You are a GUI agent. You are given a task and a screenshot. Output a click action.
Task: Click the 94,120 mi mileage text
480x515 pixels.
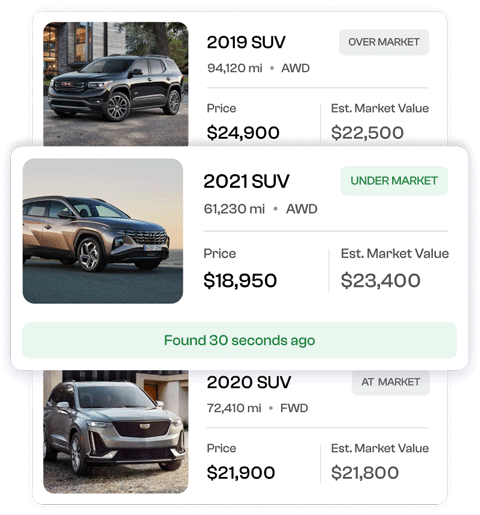coord(235,68)
